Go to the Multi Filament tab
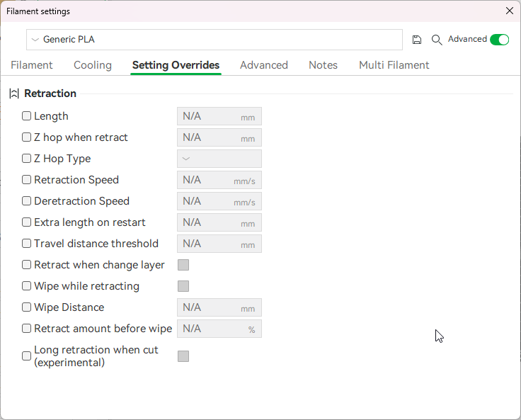 pyautogui.click(x=394, y=65)
